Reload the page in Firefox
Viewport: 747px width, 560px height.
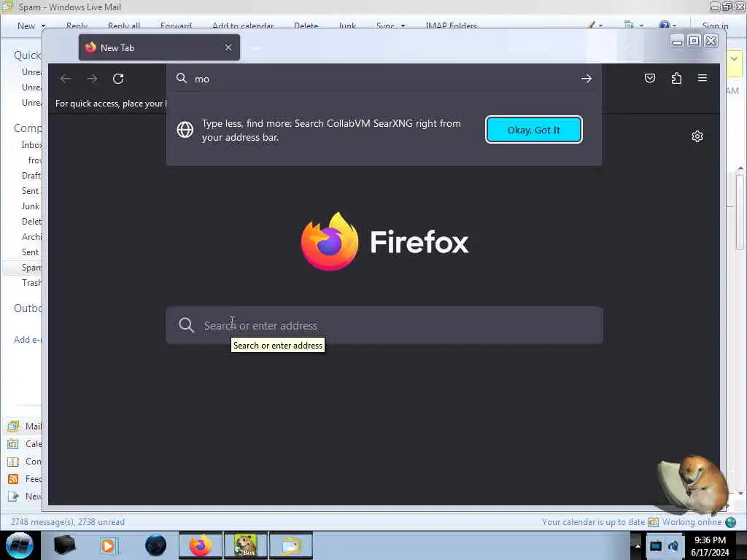[x=118, y=79]
